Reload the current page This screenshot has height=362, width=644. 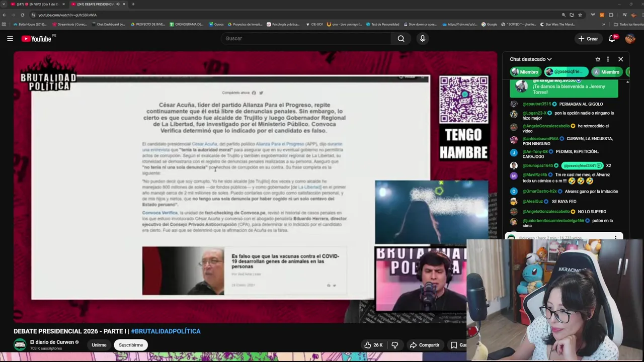tap(22, 15)
